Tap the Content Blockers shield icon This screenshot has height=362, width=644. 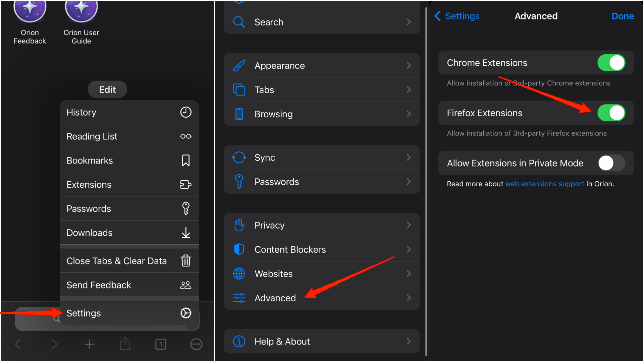[239, 249]
